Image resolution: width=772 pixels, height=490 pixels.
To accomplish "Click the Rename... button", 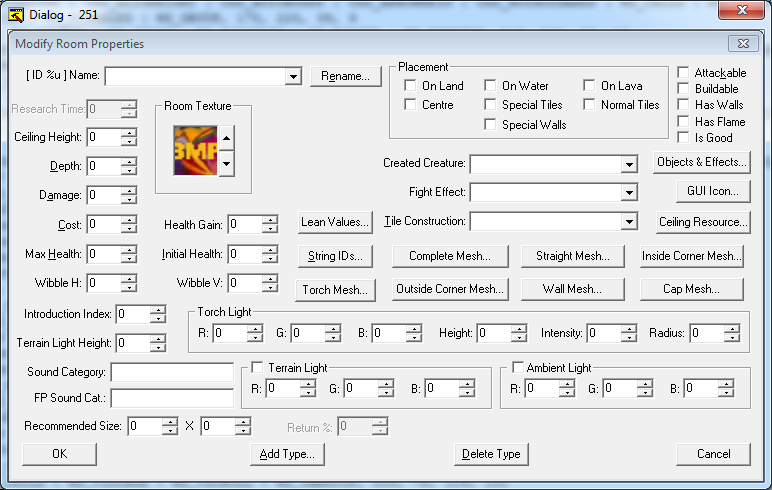I will click(x=346, y=76).
